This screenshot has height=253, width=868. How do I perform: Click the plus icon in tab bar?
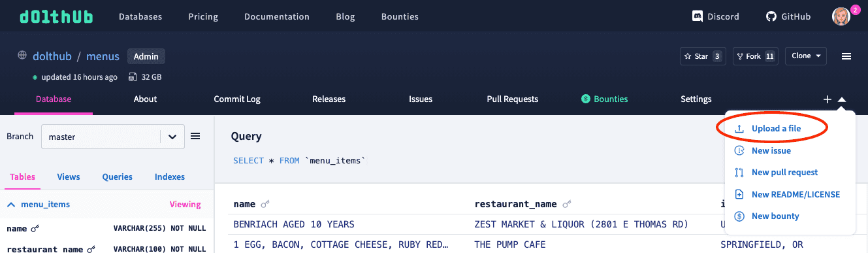click(827, 99)
